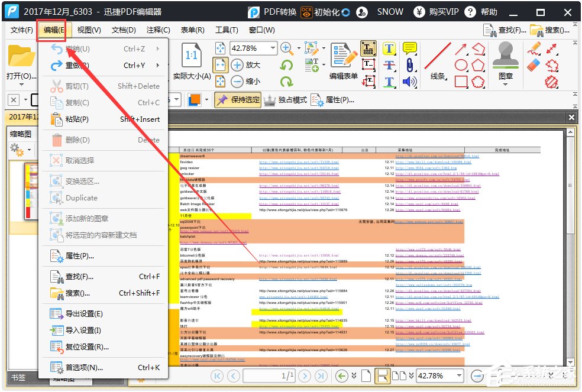The image size is (582, 392).
Task: Select 粘贴(P) Paste in the Edit menu
Action: coord(77,119)
